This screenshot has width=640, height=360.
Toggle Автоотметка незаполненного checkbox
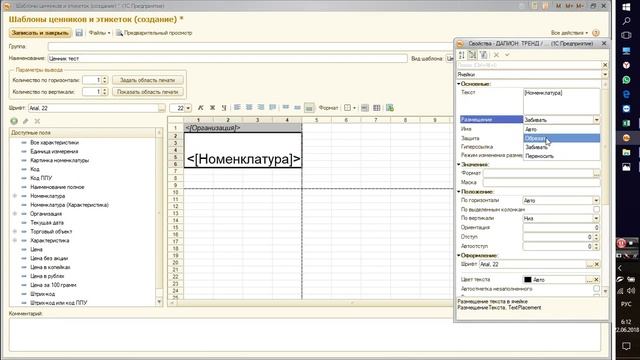pos(596,289)
